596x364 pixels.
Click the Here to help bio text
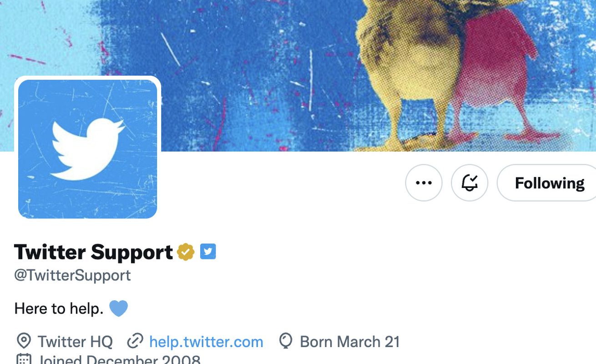pyautogui.click(x=59, y=308)
